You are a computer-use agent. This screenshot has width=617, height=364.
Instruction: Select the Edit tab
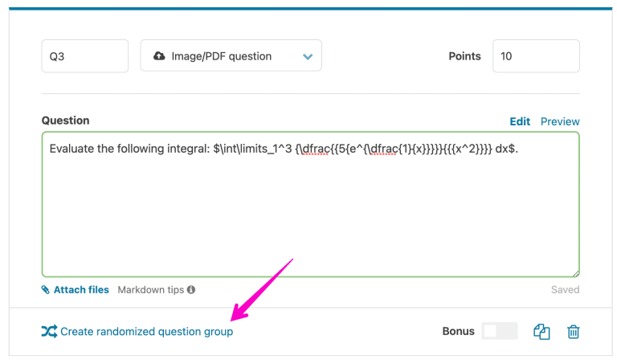(520, 121)
